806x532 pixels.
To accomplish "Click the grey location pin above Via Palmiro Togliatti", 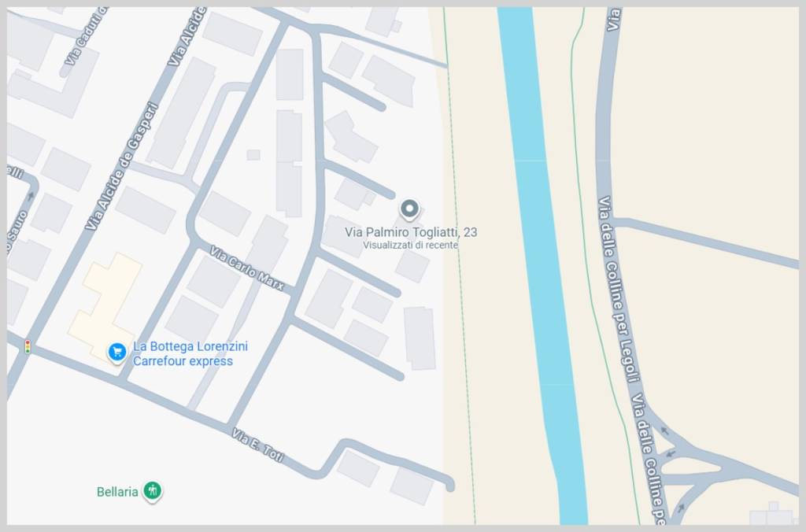I will 409,209.
